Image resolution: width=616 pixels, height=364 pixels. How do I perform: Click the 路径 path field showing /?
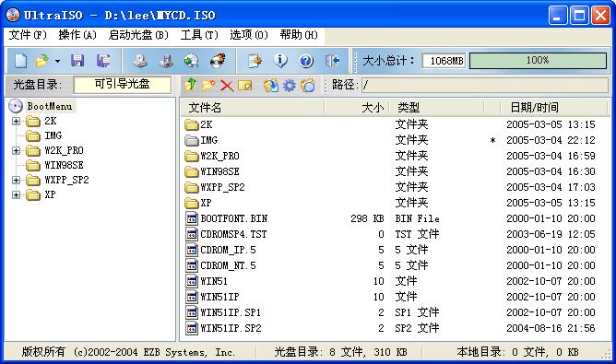tap(485, 85)
